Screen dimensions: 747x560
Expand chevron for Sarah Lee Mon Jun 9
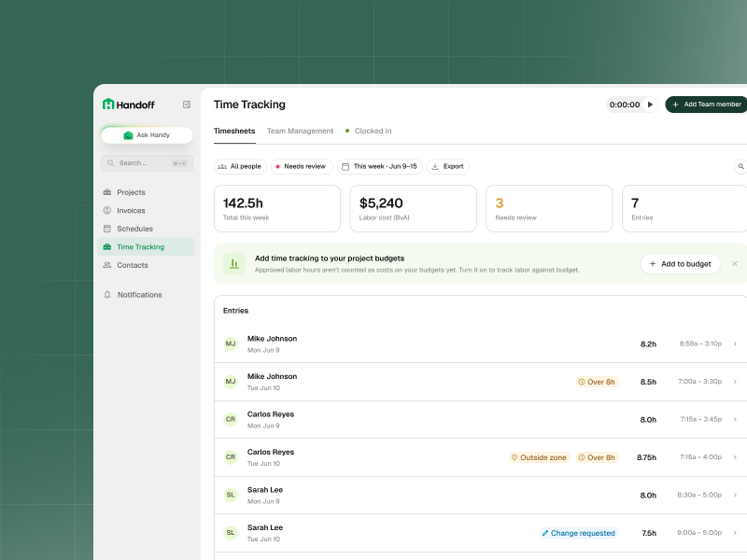tap(735, 496)
